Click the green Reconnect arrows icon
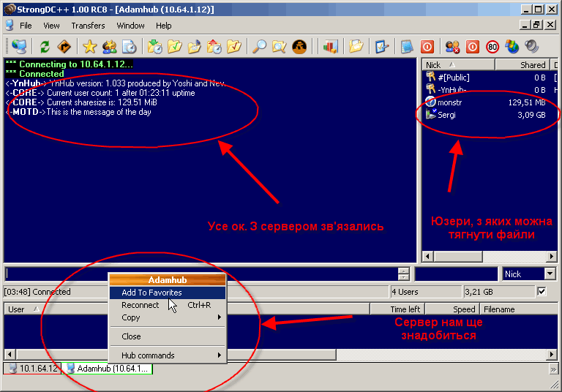Viewport: 562px width, 392px height. point(45,47)
